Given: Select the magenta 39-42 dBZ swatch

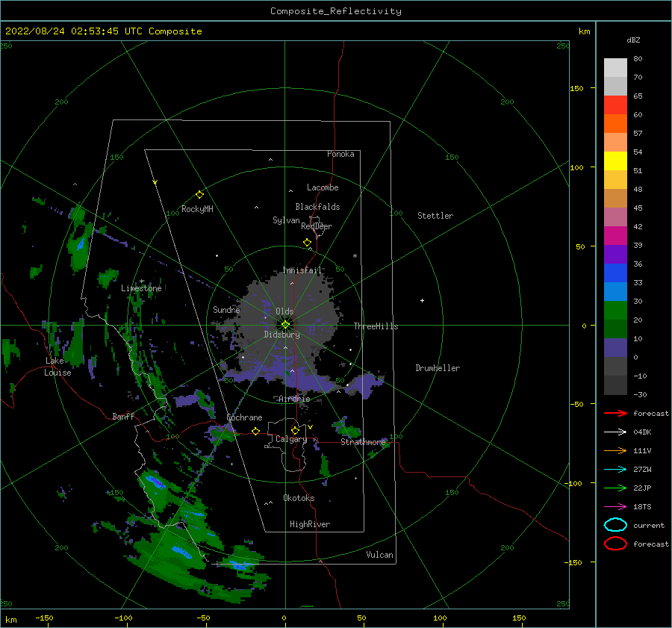Looking at the screenshot, I should tap(615, 236).
